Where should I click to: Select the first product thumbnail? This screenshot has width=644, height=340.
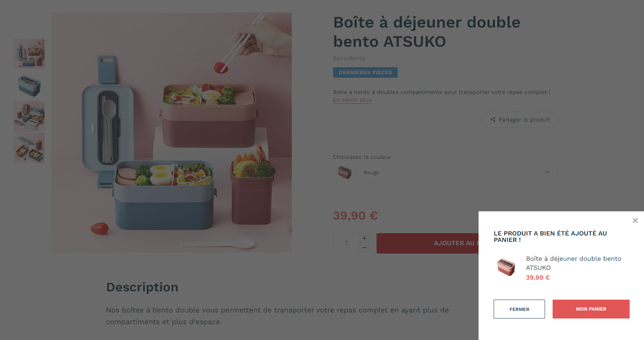click(x=29, y=54)
